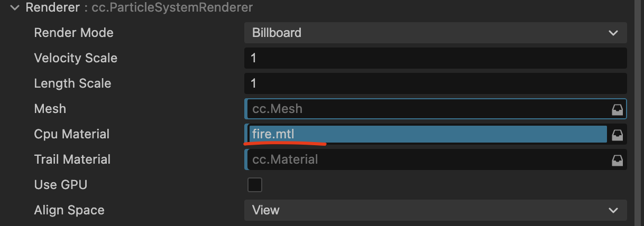The width and height of the screenshot is (644, 226).
Task: Open the Mesh asset picker icon
Action: click(617, 109)
